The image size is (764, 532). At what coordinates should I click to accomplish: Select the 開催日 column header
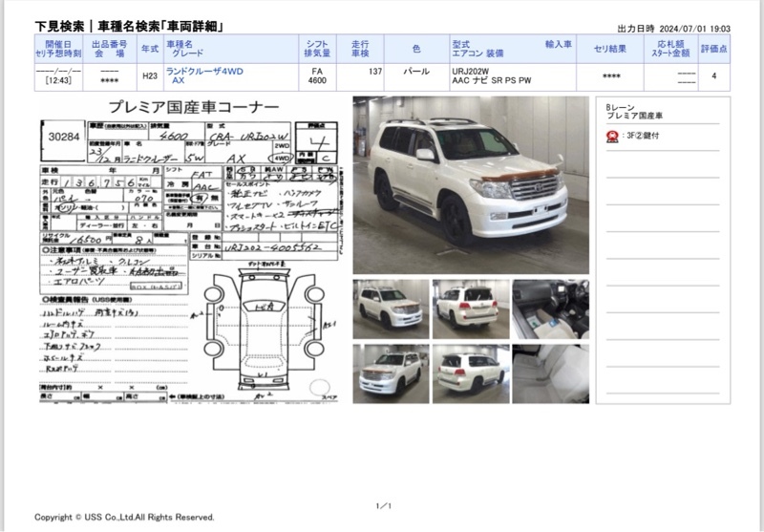pyautogui.click(x=58, y=49)
